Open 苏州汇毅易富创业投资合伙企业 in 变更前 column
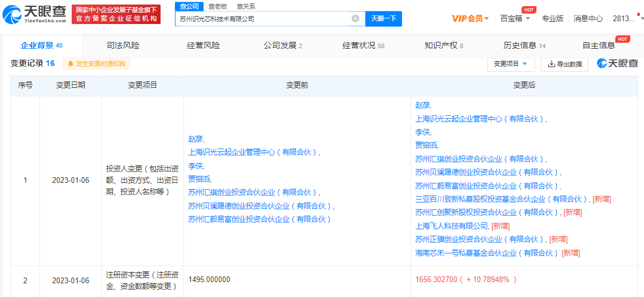The width and height of the screenshot is (644, 297). [x=260, y=219]
